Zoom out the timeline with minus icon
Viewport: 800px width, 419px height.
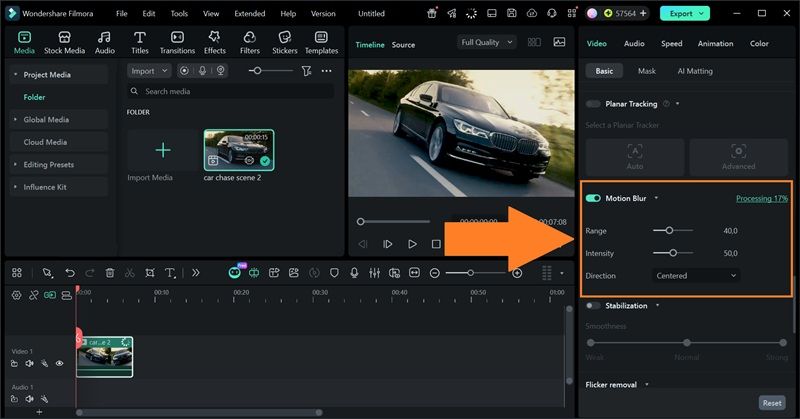[435, 274]
